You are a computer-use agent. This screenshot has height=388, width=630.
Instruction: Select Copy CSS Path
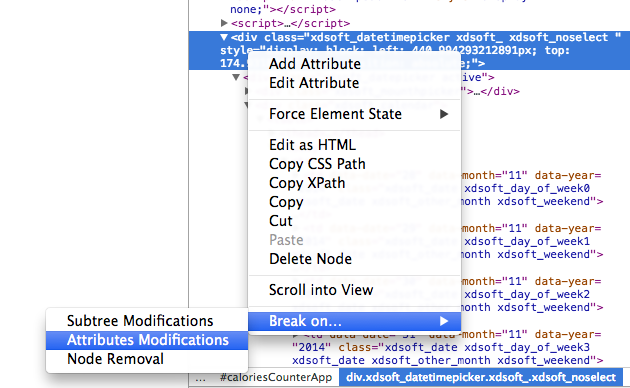(x=317, y=164)
